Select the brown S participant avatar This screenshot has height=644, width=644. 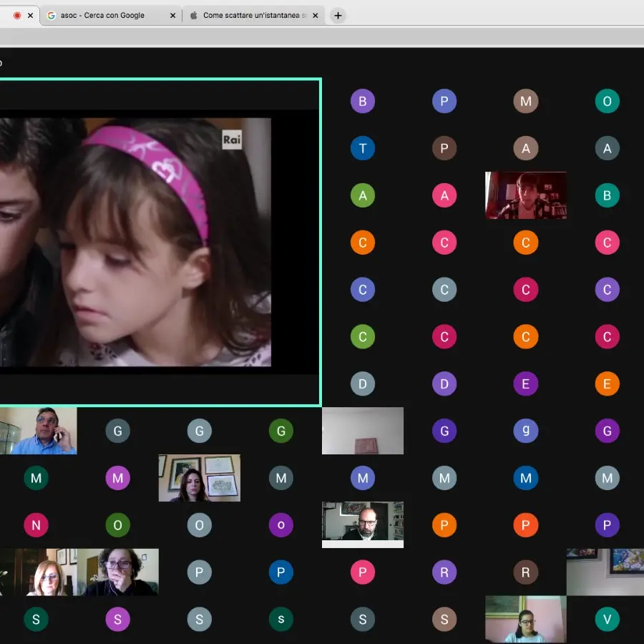coord(444,619)
